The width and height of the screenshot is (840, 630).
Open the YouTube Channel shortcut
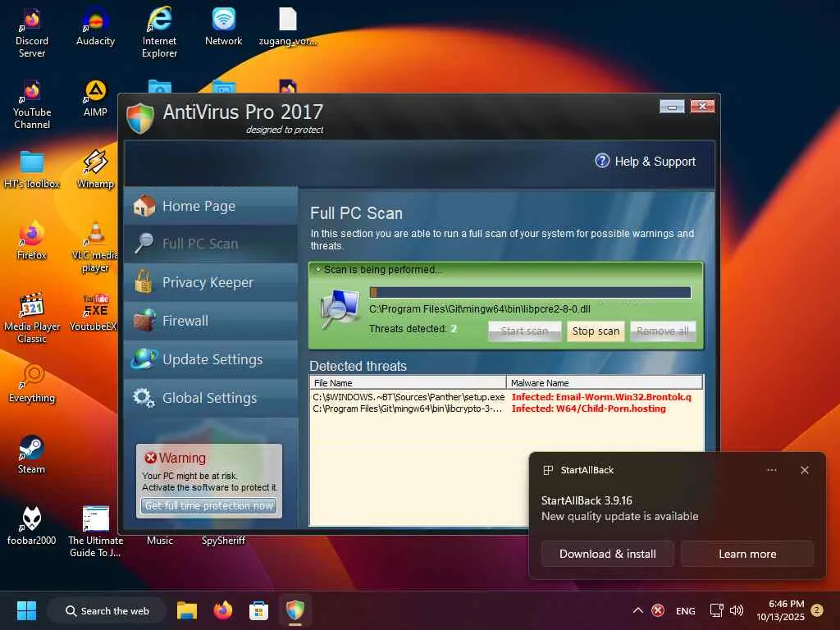coord(32,104)
